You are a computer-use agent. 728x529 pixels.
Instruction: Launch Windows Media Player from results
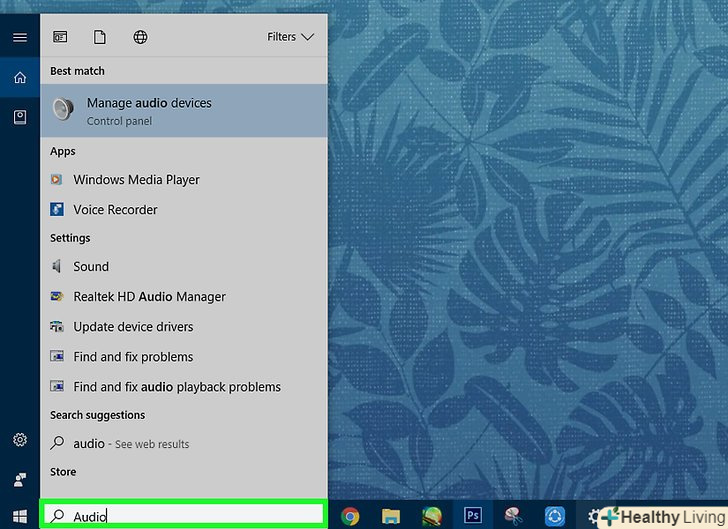(136, 180)
